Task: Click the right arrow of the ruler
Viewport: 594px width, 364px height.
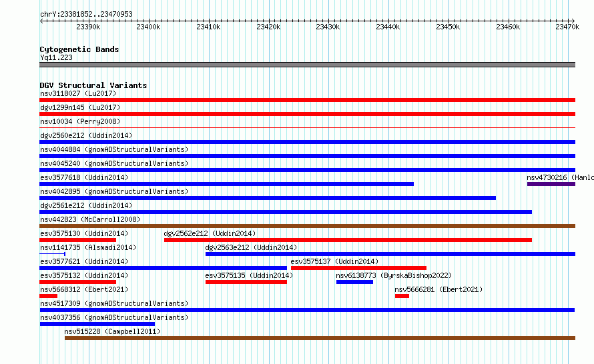Action: [x=573, y=21]
